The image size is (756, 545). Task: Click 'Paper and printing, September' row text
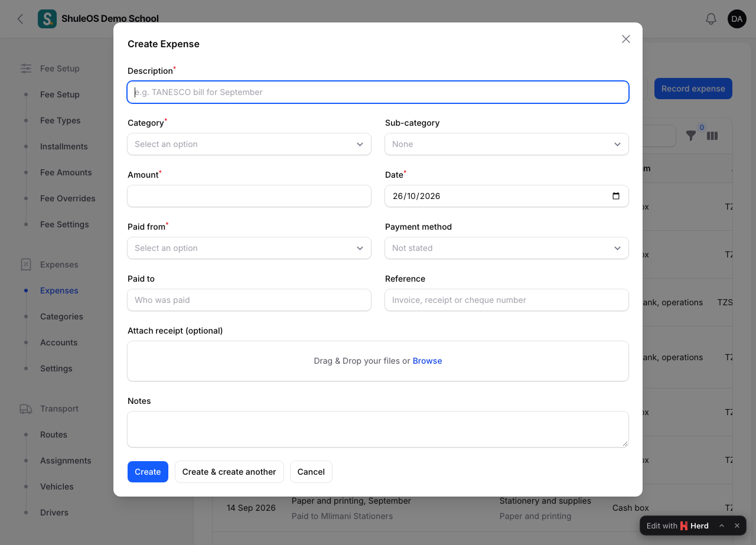351,501
